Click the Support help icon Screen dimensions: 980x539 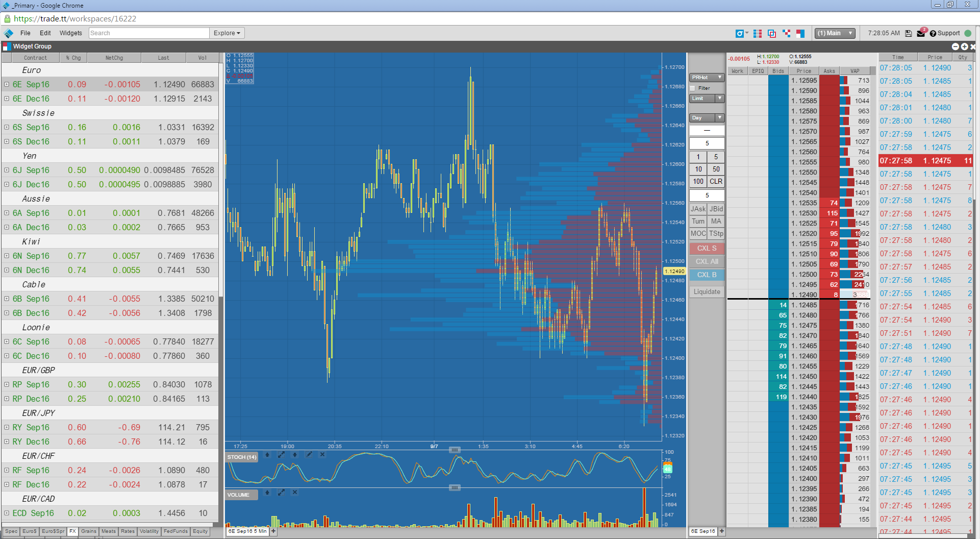click(933, 33)
